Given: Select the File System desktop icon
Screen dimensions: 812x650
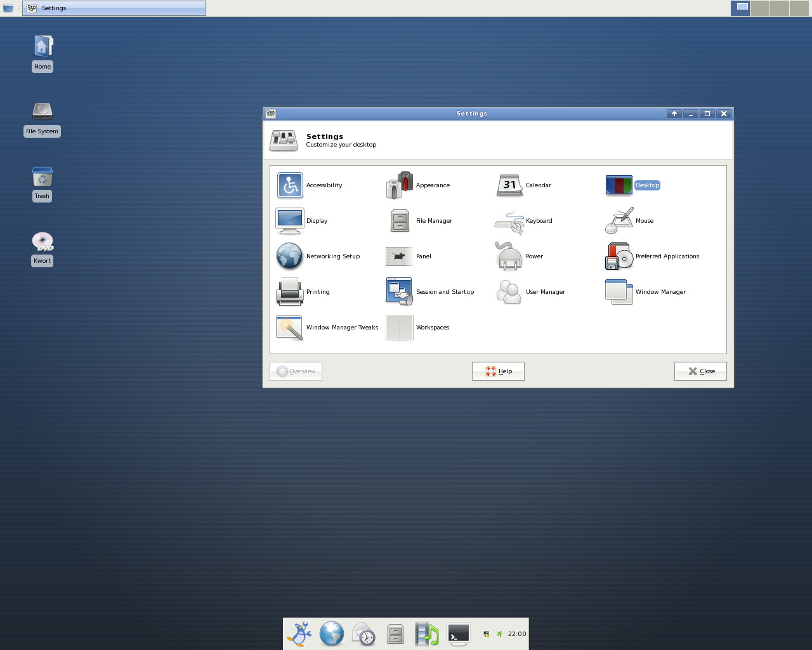Looking at the screenshot, I should (x=43, y=111).
